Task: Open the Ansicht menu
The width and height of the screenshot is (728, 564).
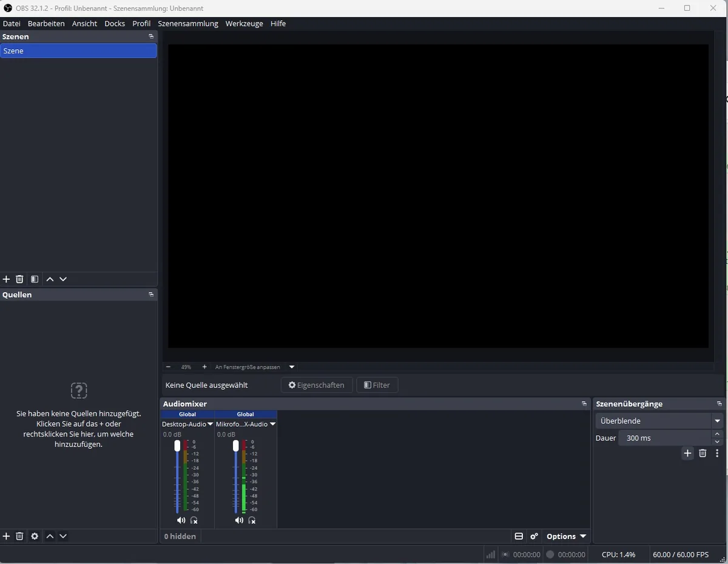Action: pyautogui.click(x=84, y=24)
